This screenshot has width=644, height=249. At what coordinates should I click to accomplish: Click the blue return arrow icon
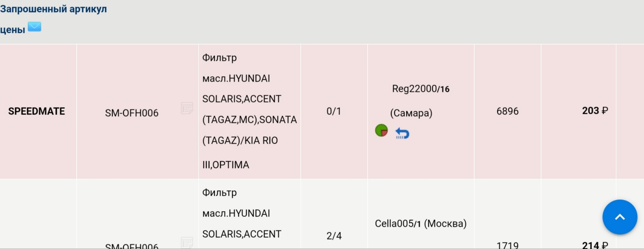point(402,133)
